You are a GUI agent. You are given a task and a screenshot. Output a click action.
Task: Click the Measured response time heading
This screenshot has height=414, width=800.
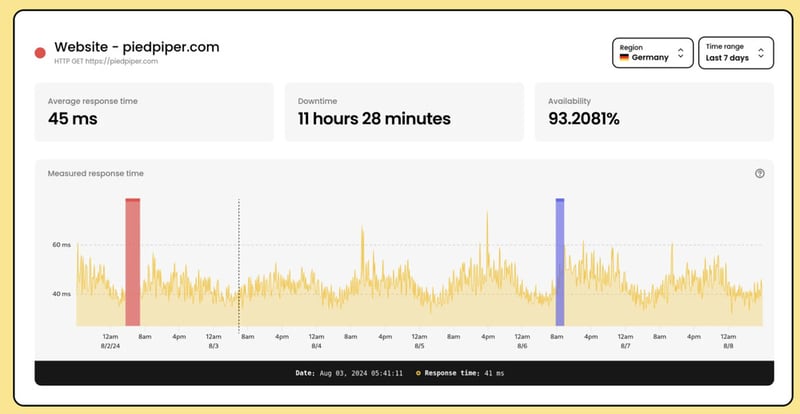[95, 173]
